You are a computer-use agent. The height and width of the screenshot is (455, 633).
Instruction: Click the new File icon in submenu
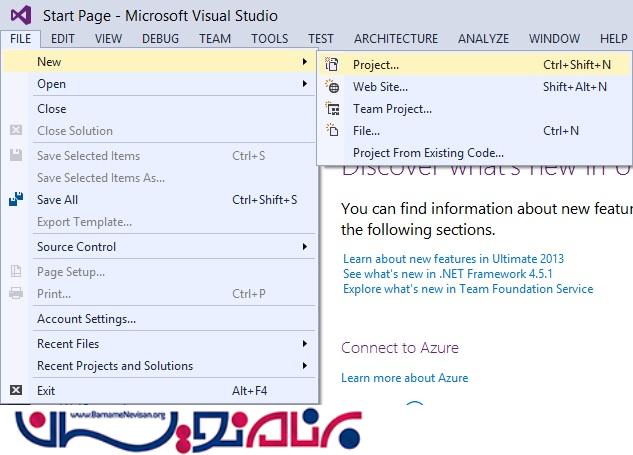pos(333,131)
